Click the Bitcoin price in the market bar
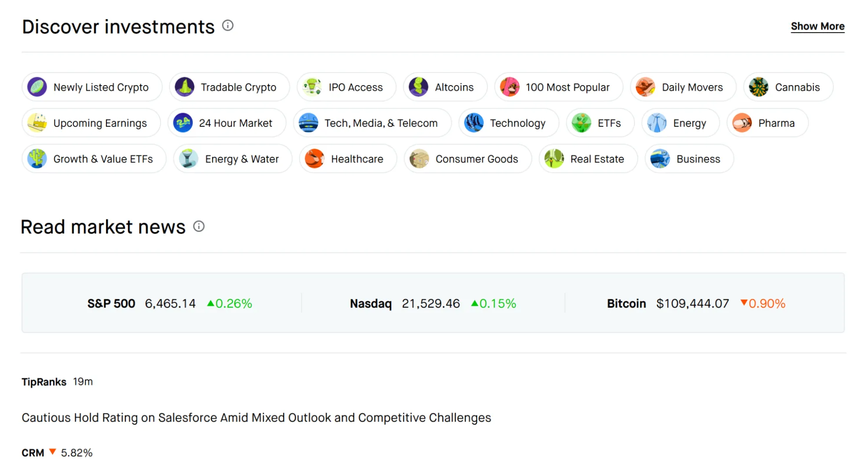 pos(692,304)
